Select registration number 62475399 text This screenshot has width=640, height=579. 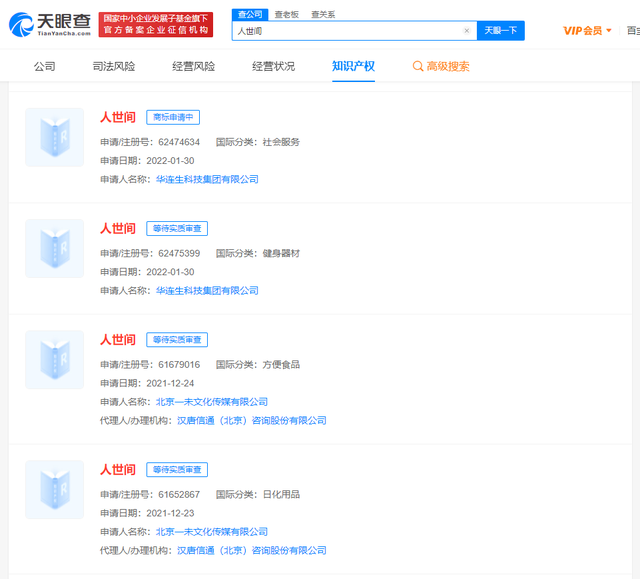coord(179,253)
